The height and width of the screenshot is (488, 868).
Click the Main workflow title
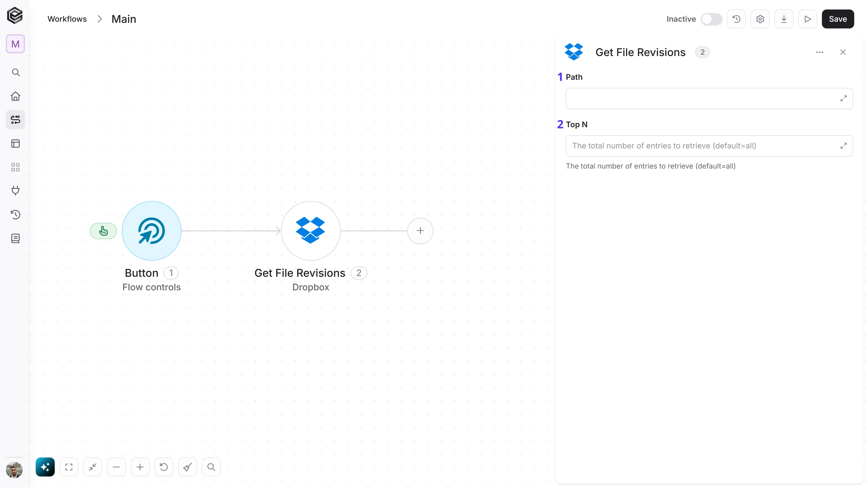(124, 19)
